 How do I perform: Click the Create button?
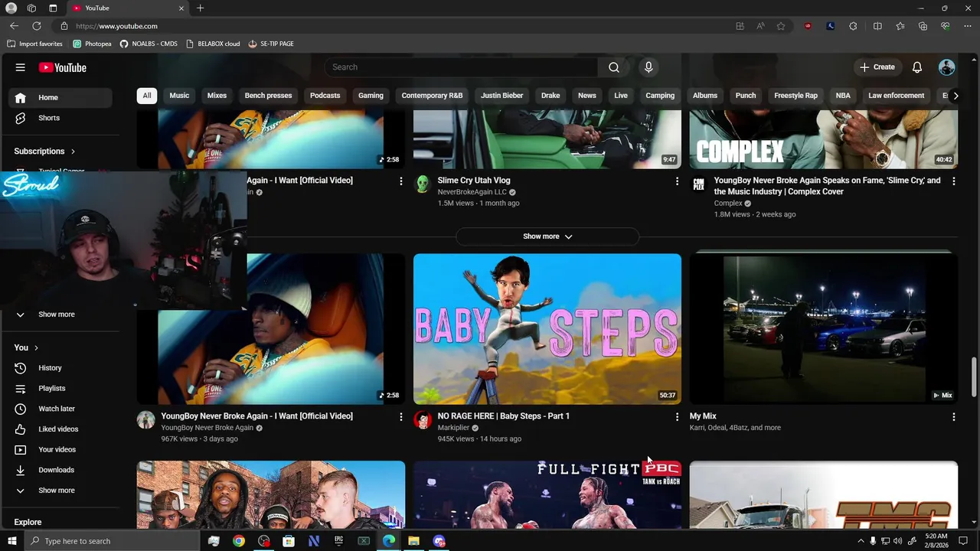pyautogui.click(x=877, y=67)
